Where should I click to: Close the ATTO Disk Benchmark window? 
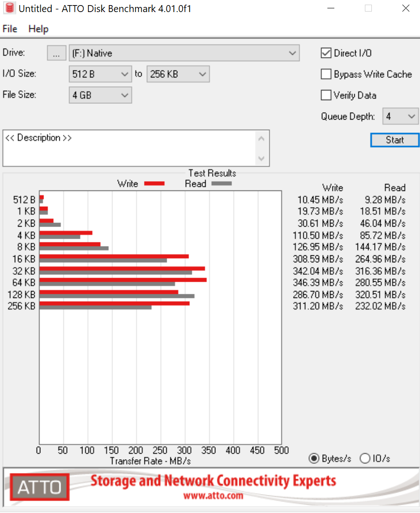(x=406, y=8)
